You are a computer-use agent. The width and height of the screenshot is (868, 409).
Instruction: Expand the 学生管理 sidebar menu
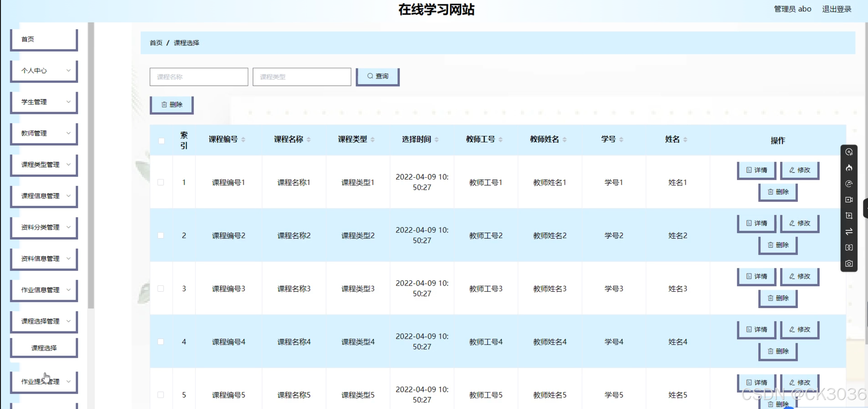(x=44, y=102)
